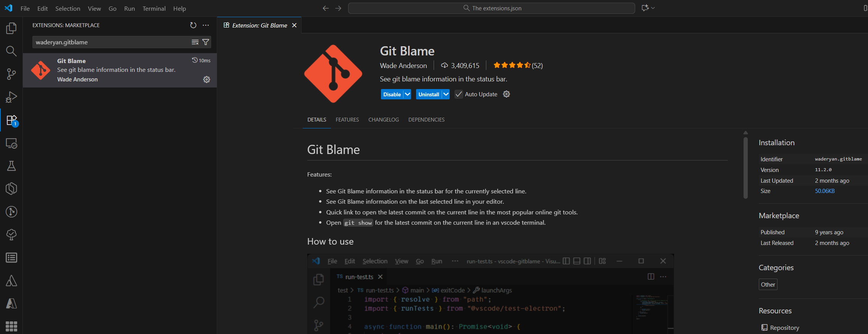
Task: Click the Published 9 years ago value
Action: [829, 232]
